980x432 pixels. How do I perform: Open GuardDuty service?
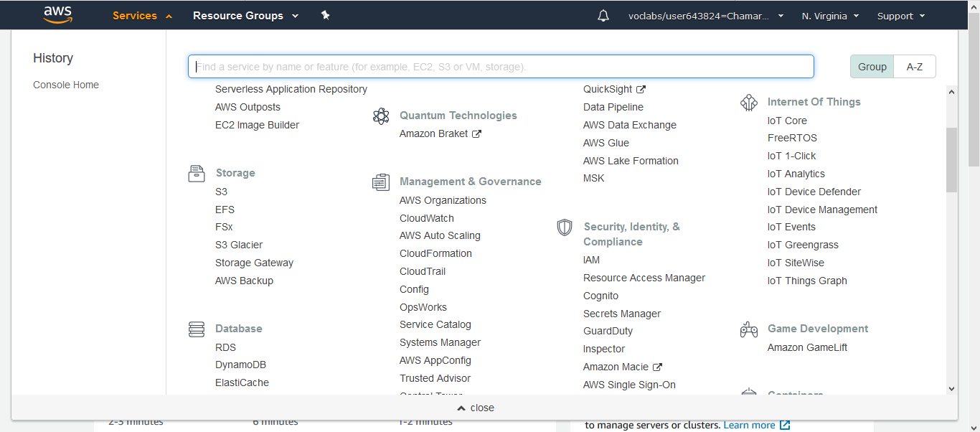[x=608, y=331]
